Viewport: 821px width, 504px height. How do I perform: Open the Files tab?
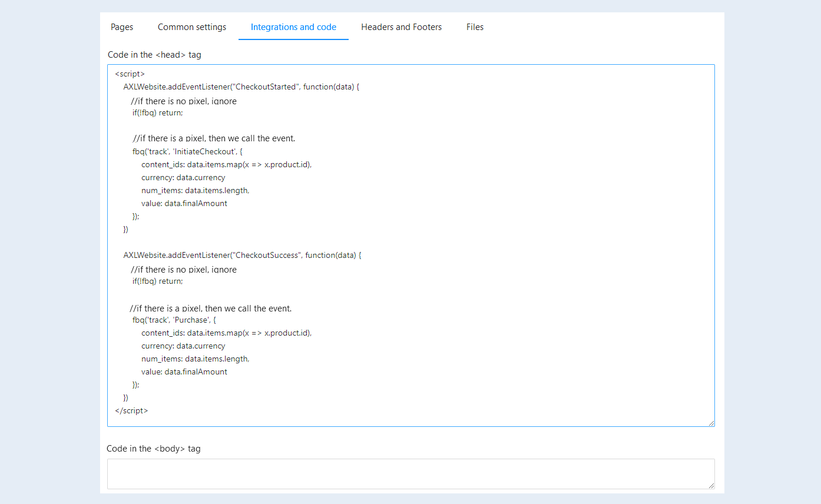475,27
